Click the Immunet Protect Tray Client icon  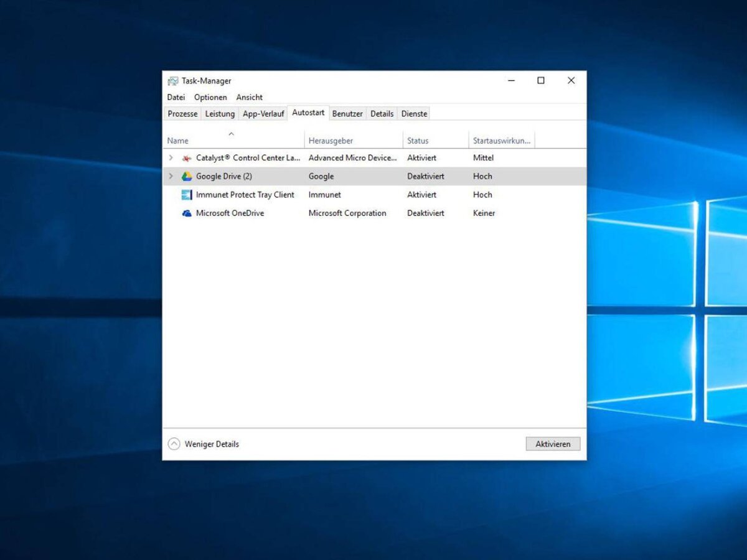click(x=187, y=195)
